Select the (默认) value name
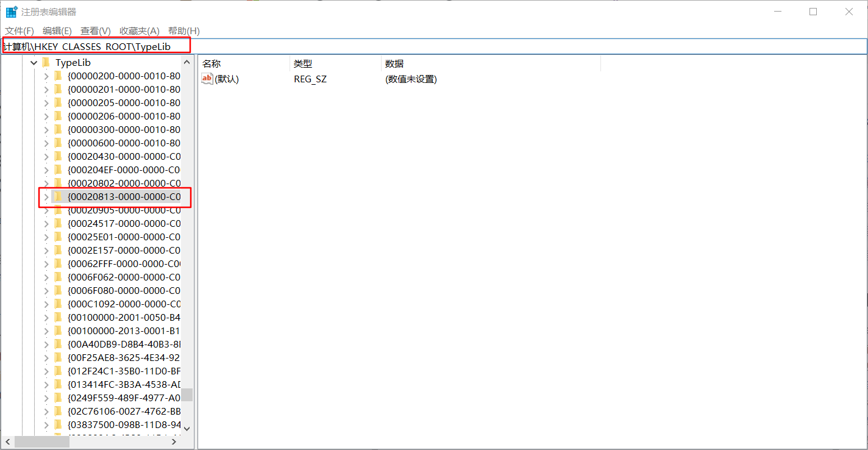This screenshot has width=868, height=450. (x=227, y=79)
